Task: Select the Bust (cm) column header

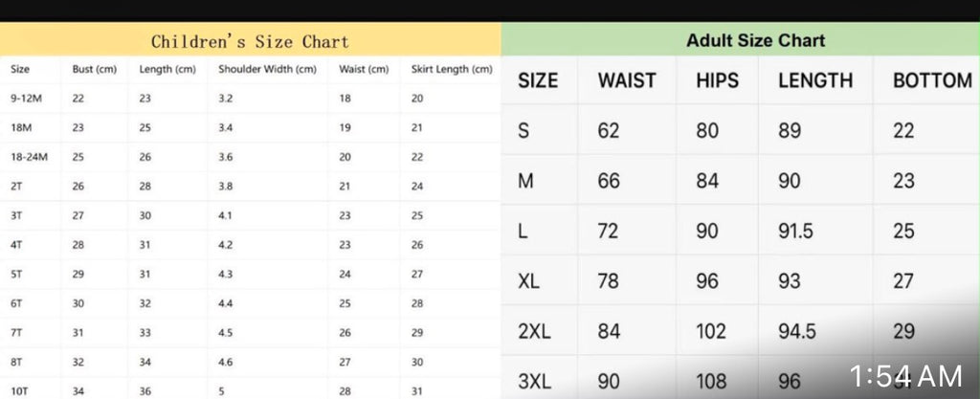Action: 95,69
